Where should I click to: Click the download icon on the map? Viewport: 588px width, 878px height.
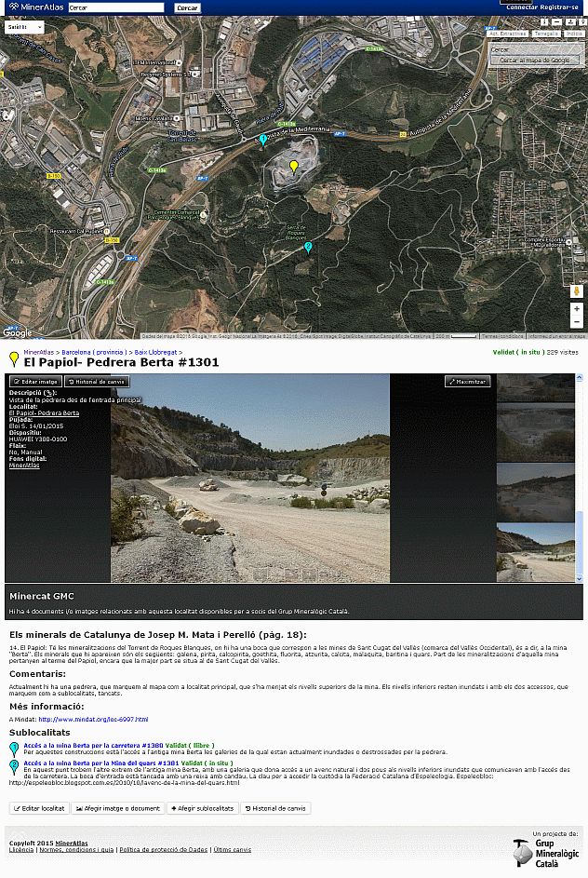[570, 21]
